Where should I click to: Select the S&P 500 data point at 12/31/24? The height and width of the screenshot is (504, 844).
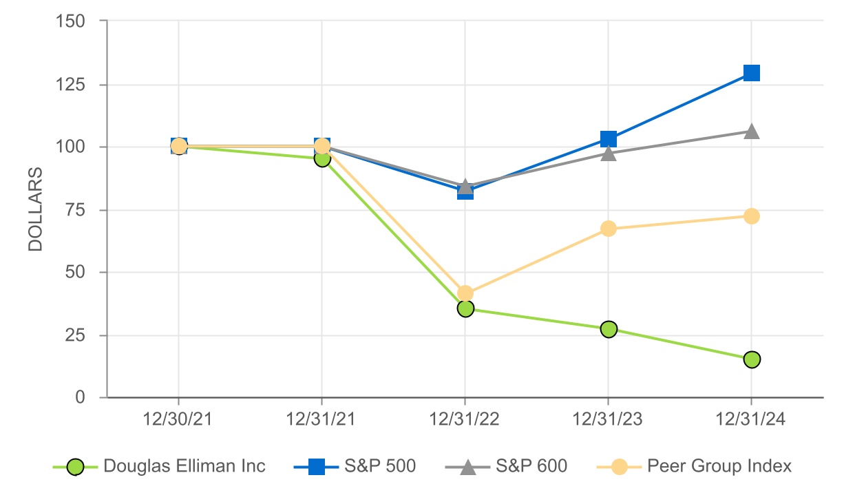[x=752, y=73]
